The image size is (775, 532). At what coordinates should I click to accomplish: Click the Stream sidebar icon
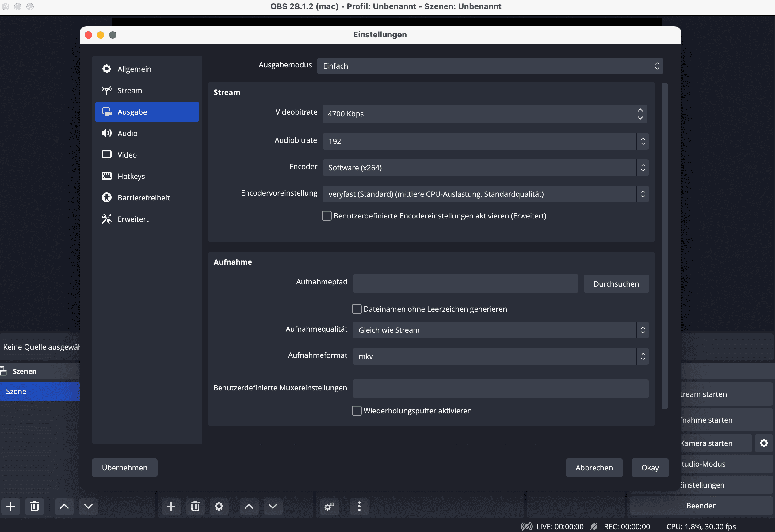(x=106, y=90)
